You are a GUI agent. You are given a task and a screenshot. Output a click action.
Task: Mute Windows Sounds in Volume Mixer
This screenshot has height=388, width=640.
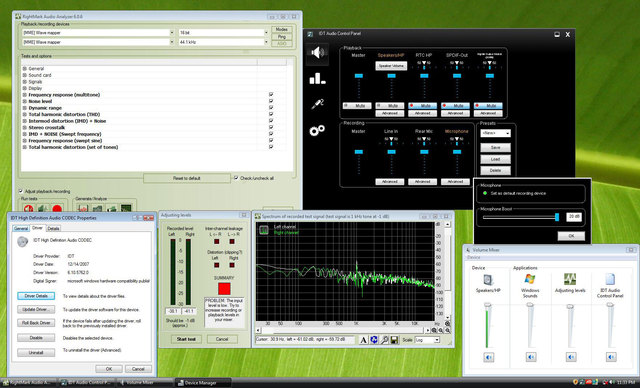[531, 357]
